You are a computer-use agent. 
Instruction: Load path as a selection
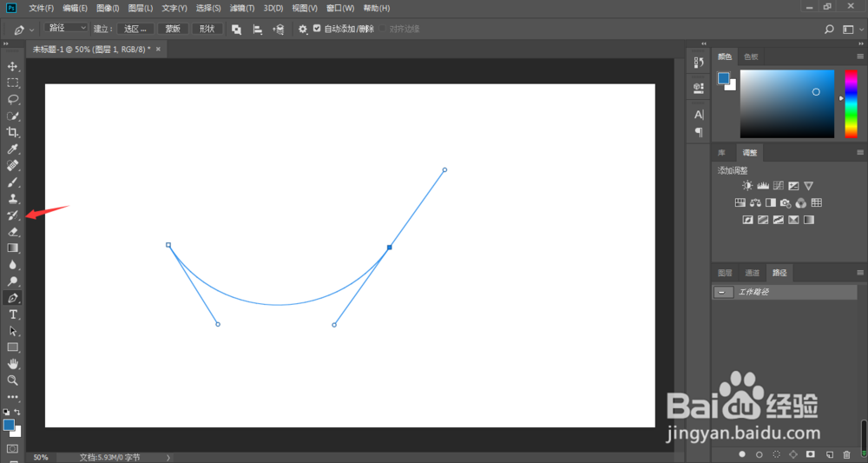tap(776, 454)
